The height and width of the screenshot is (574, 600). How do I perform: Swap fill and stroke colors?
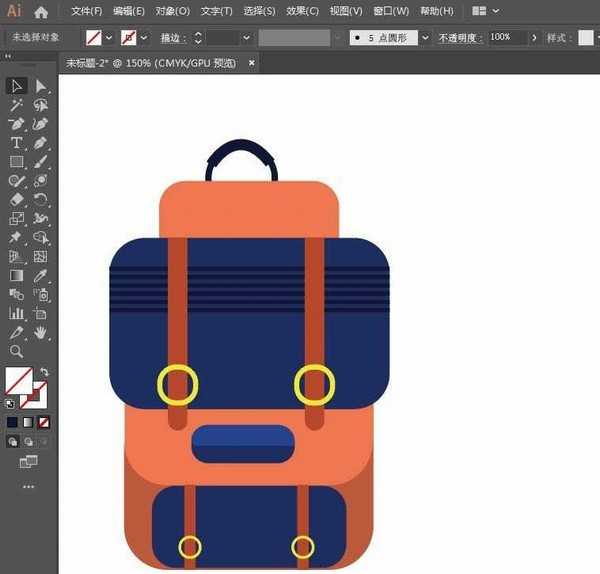click(x=44, y=372)
